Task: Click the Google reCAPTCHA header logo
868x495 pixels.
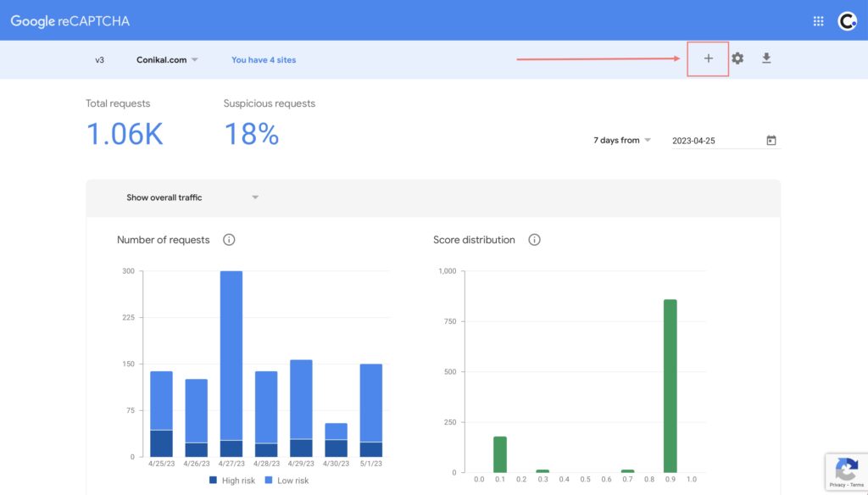Action: coord(70,21)
